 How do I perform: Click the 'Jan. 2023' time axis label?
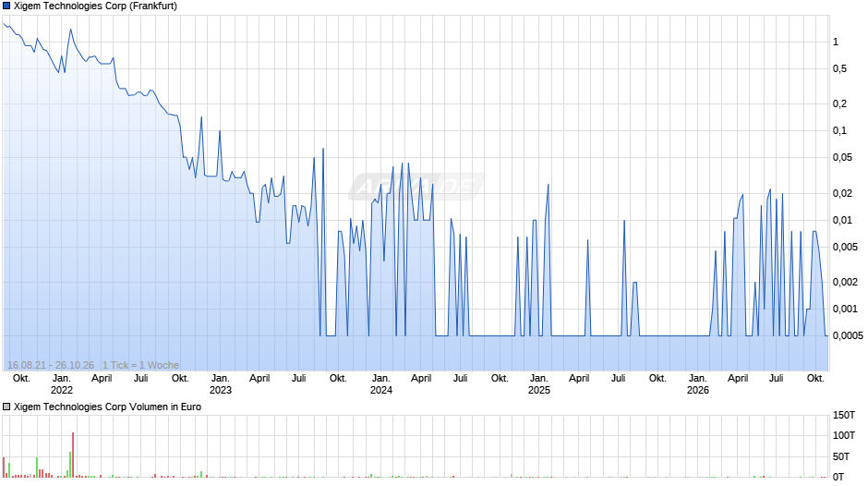pos(221,384)
